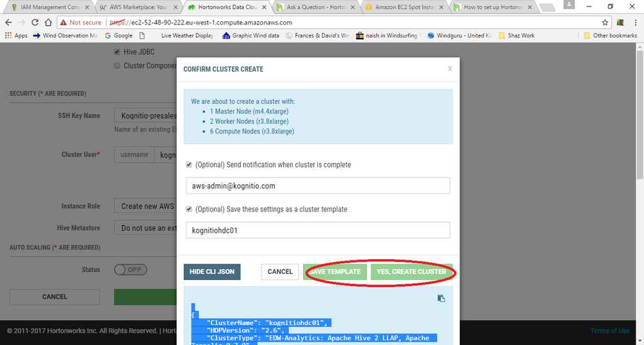Edit the cluster template name field
The image size is (644, 345).
318,230
